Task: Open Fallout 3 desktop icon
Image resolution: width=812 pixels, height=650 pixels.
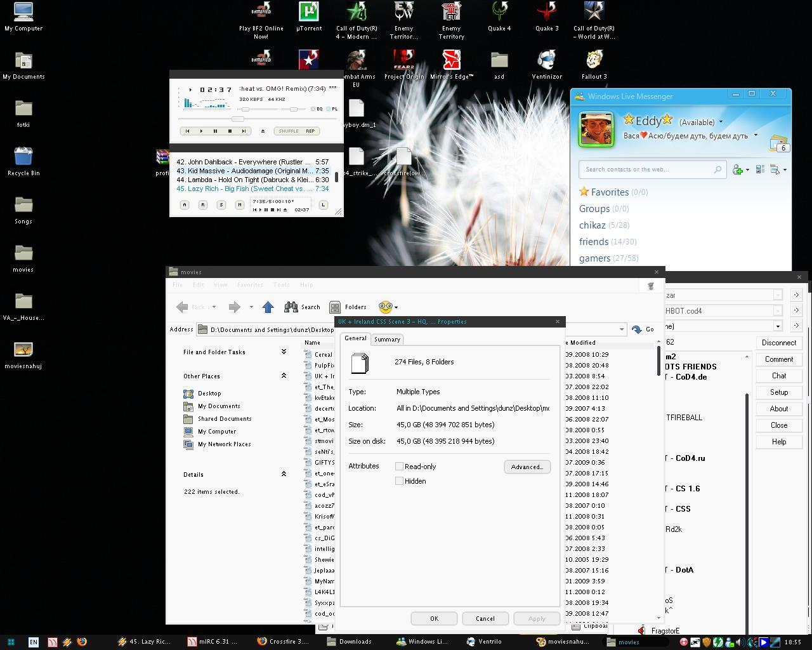Action: (x=594, y=65)
